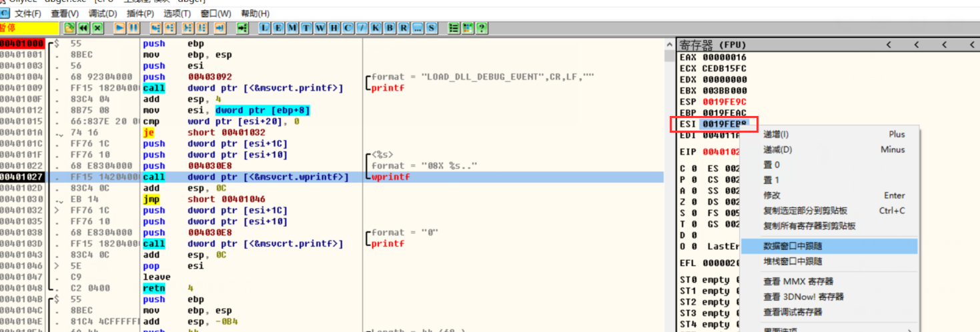
Task: Click the Appearance colors grid icon
Action: coord(468,28)
